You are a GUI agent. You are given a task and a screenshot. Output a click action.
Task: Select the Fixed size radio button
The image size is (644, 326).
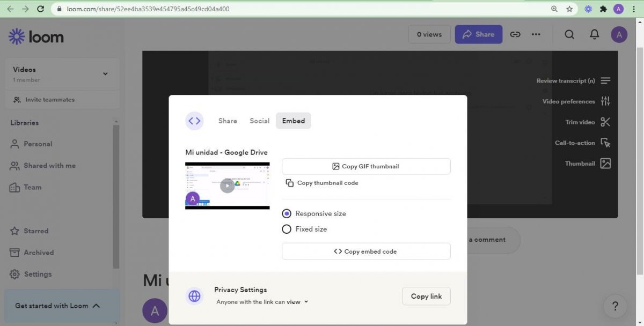[287, 229]
